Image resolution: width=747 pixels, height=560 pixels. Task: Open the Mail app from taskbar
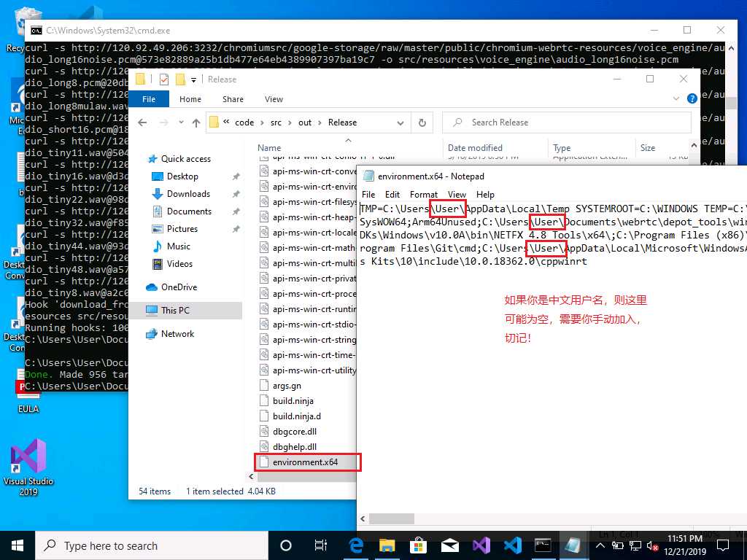tap(449, 545)
